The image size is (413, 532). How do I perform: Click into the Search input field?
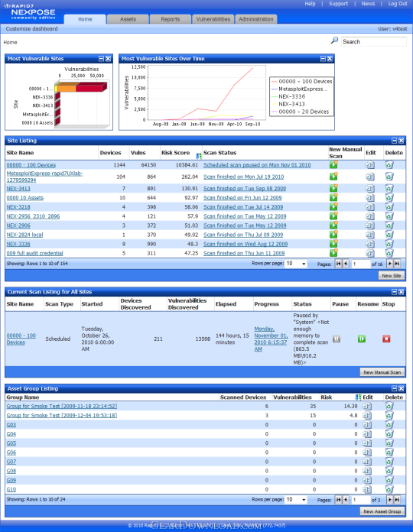[x=374, y=42]
